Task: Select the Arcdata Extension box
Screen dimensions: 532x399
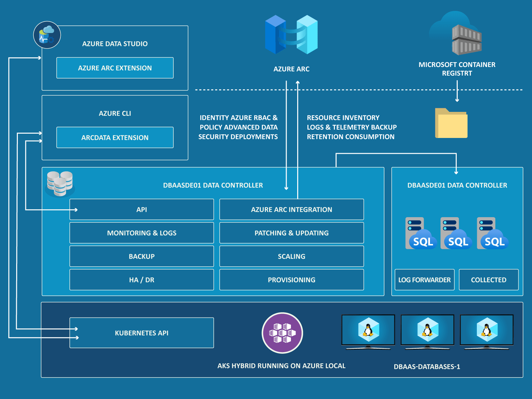Action: pyautogui.click(x=115, y=138)
